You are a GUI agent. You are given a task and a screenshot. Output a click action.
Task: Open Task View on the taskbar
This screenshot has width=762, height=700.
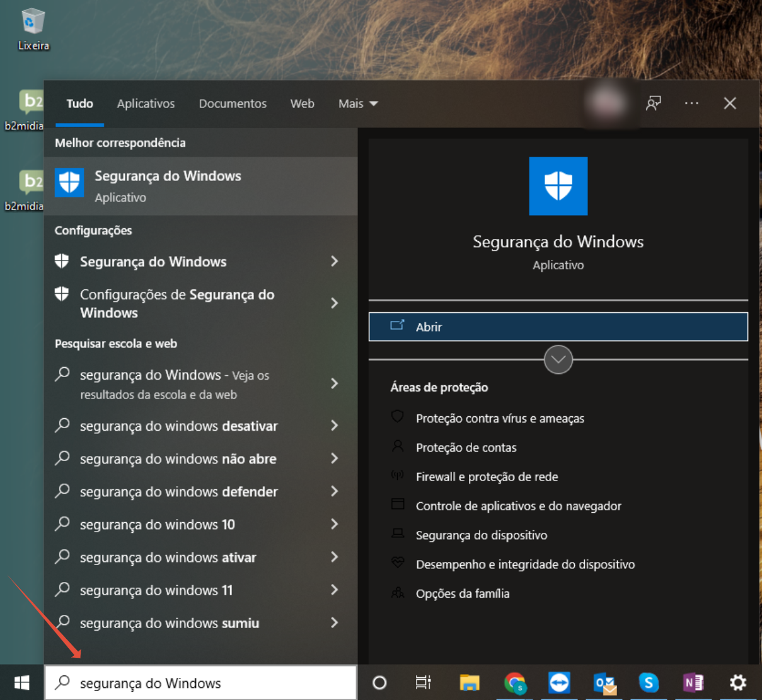click(x=424, y=682)
